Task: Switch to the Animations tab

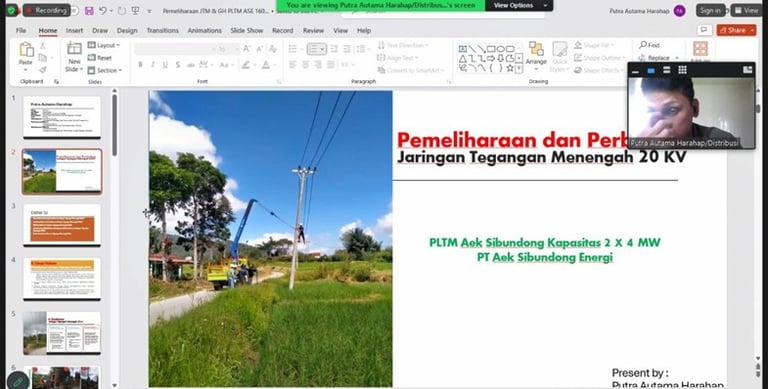Action: click(205, 30)
